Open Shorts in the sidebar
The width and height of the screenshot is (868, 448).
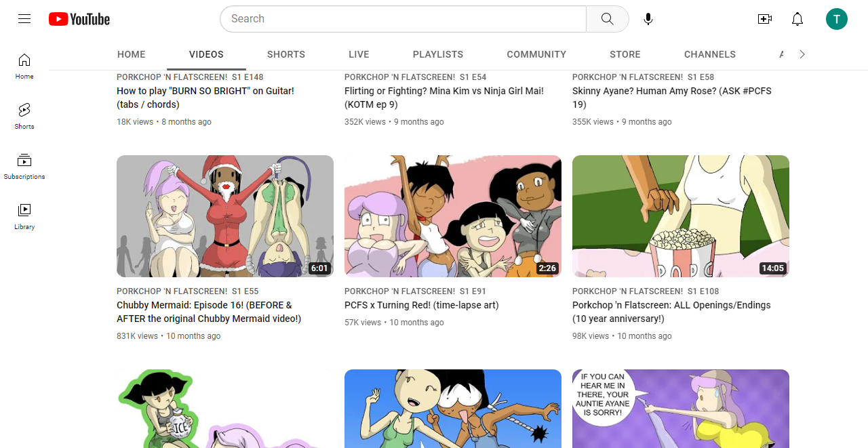pyautogui.click(x=24, y=117)
